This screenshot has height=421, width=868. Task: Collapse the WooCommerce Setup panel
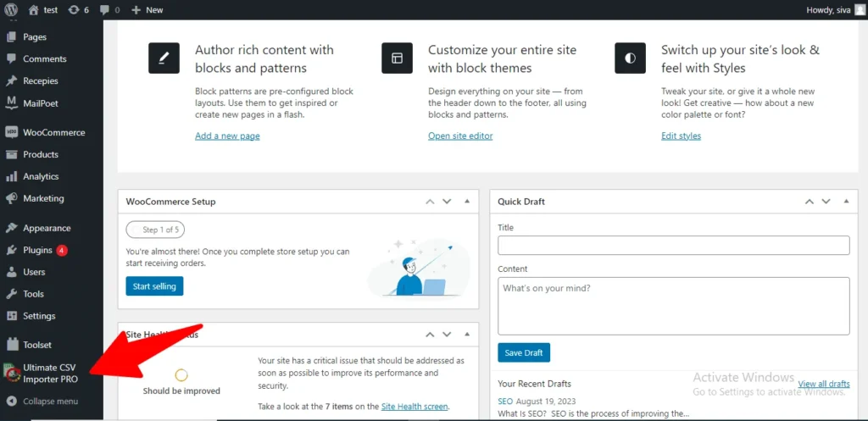point(467,202)
